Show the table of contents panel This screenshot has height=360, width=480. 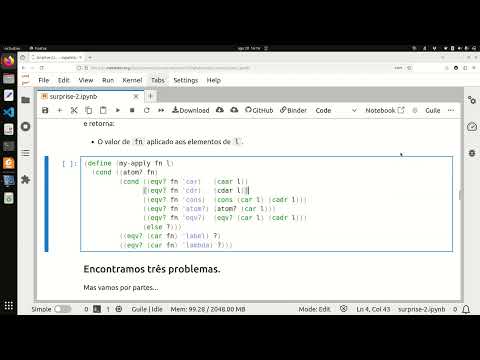tap(26, 153)
